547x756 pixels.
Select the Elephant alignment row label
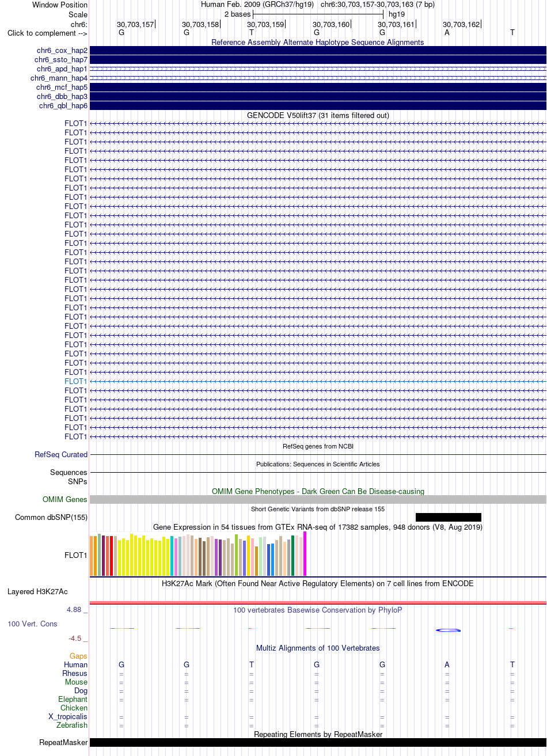tap(73, 700)
